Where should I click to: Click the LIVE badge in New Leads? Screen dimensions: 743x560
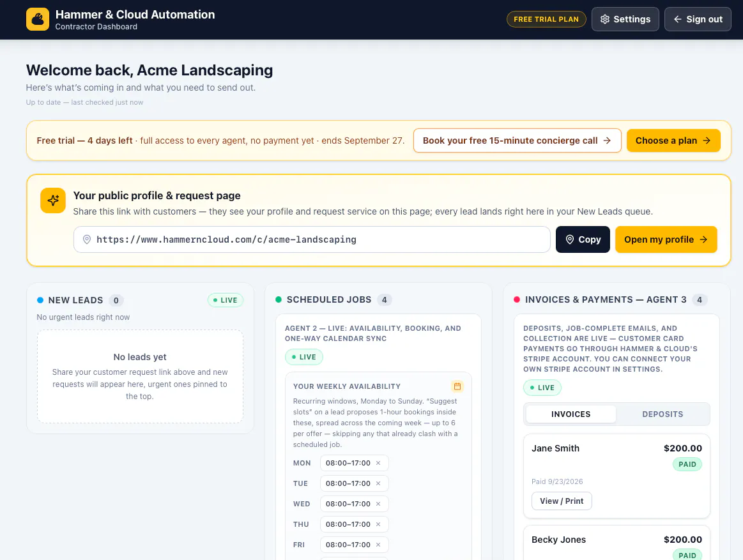[x=226, y=300]
